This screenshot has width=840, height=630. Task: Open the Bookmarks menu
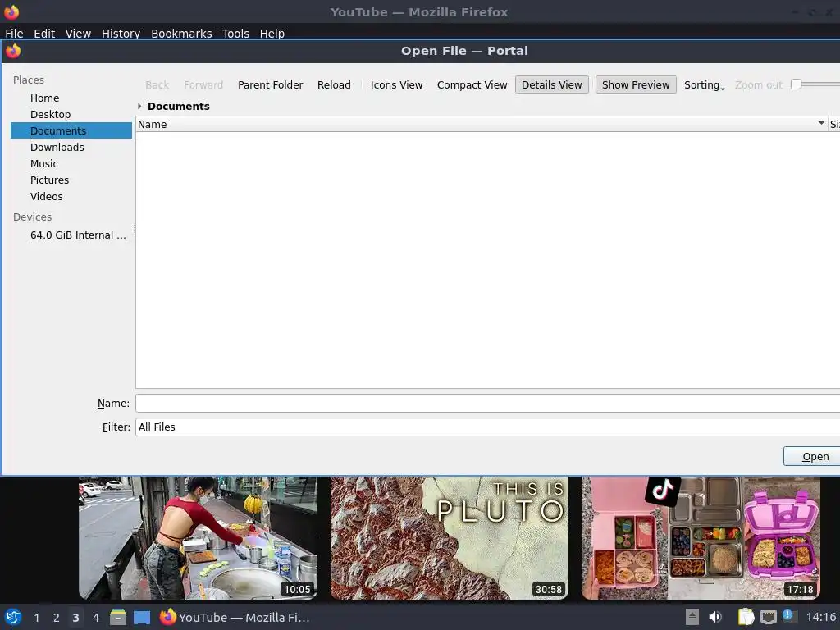pyautogui.click(x=181, y=33)
